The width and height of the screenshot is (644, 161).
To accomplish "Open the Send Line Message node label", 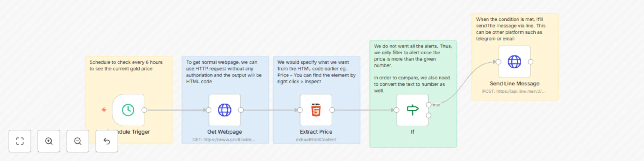I will pos(514,83).
